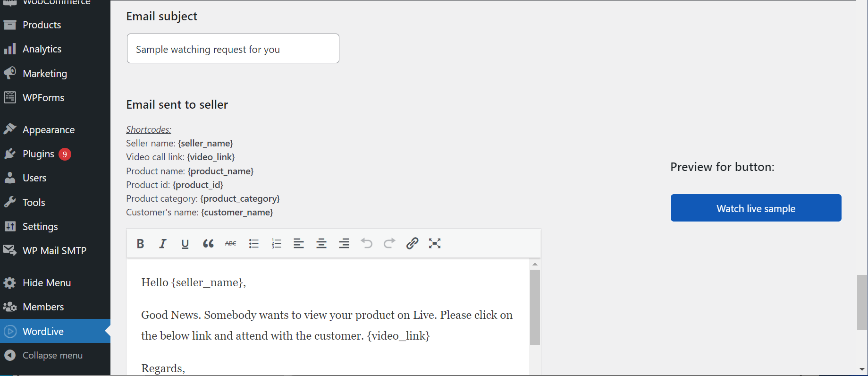The height and width of the screenshot is (376, 868).
Task: Click the Analytics bar chart icon
Action: [x=10, y=49]
